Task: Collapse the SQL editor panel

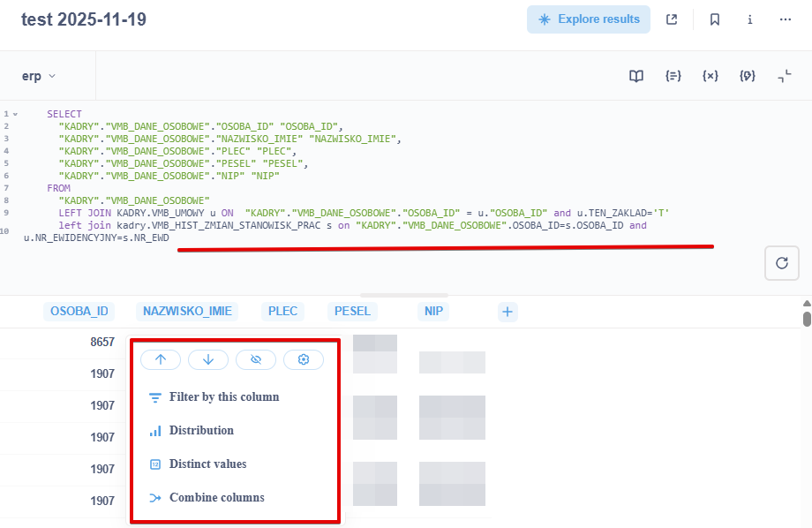Action: pyautogui.click(x=785, y=76)
